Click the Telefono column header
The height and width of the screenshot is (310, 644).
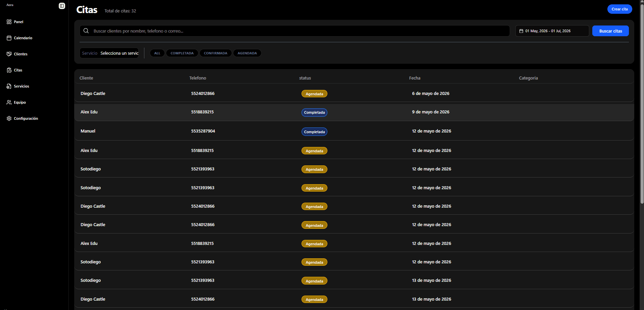coord(198,78)
